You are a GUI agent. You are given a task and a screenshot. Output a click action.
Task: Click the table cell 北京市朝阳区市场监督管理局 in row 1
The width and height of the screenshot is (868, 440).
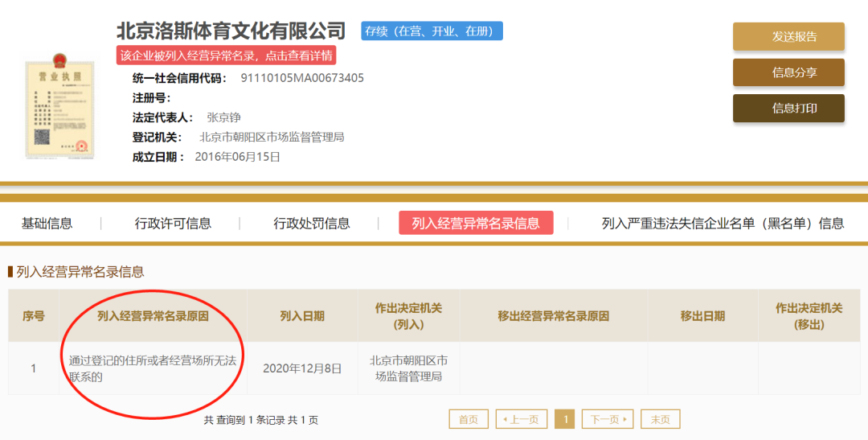click(408, 368)
